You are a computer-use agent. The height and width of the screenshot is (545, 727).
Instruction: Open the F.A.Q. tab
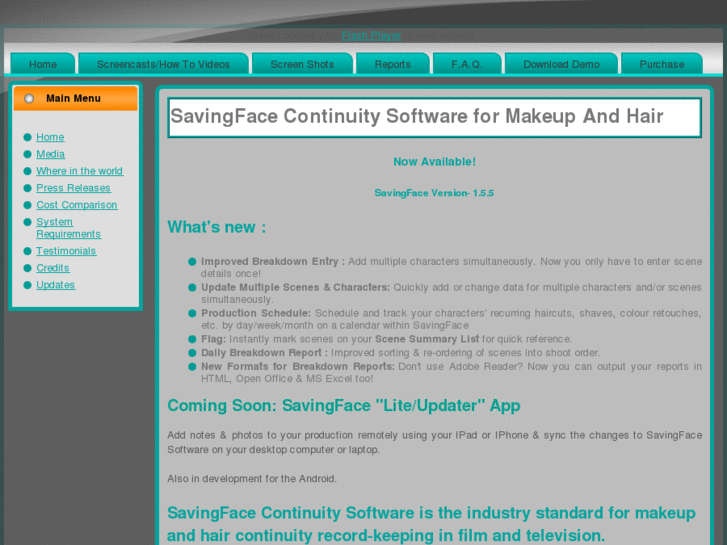pos(467,64)
